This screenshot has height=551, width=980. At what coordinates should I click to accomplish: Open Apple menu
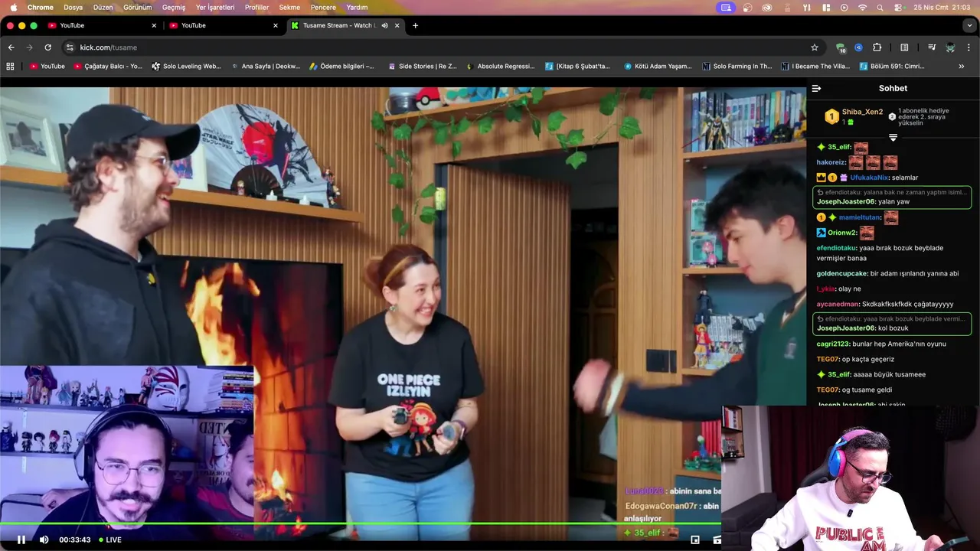(x=13, y=7)
